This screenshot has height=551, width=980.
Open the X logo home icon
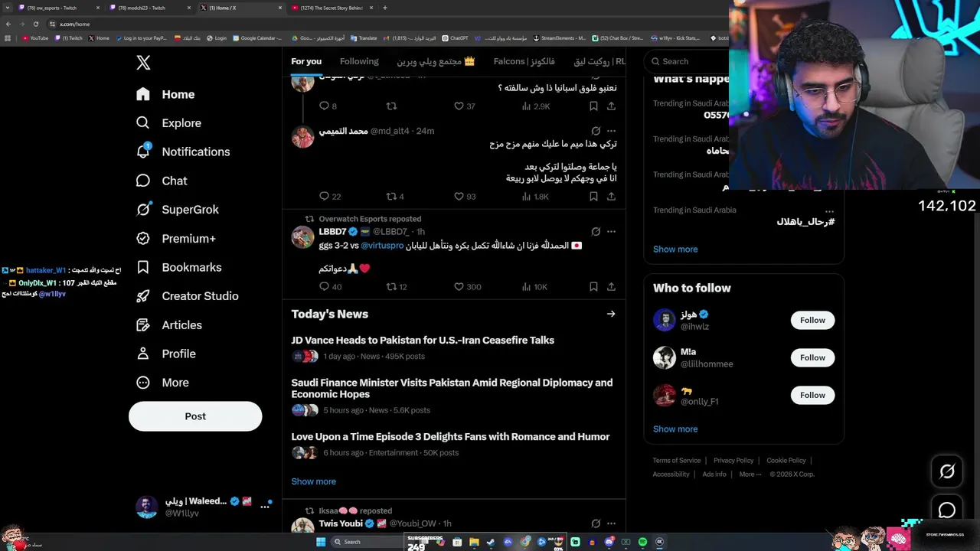(143, 63)
